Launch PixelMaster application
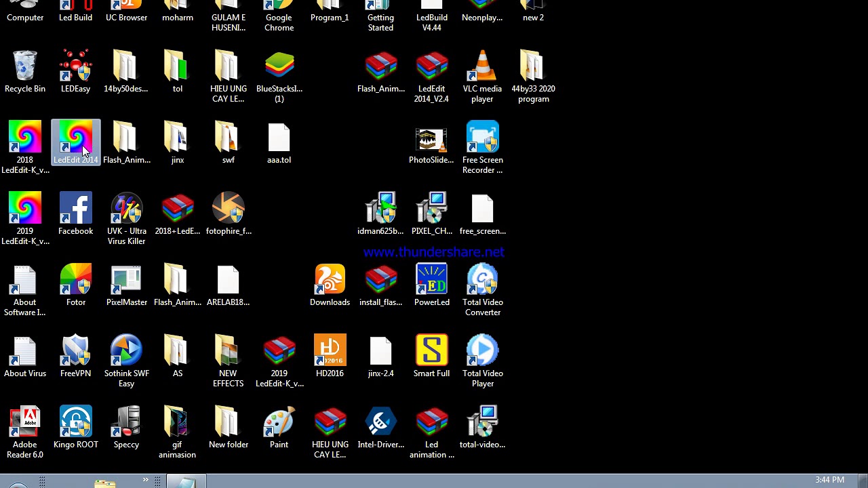This screenshot has width=868, height=488. [126, 285]
